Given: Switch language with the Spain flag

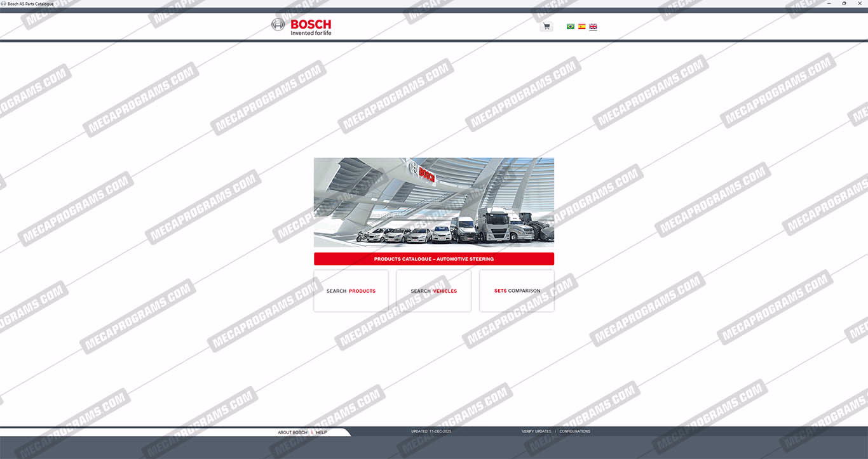Looking at the screenshot, I should pos(581,27).
